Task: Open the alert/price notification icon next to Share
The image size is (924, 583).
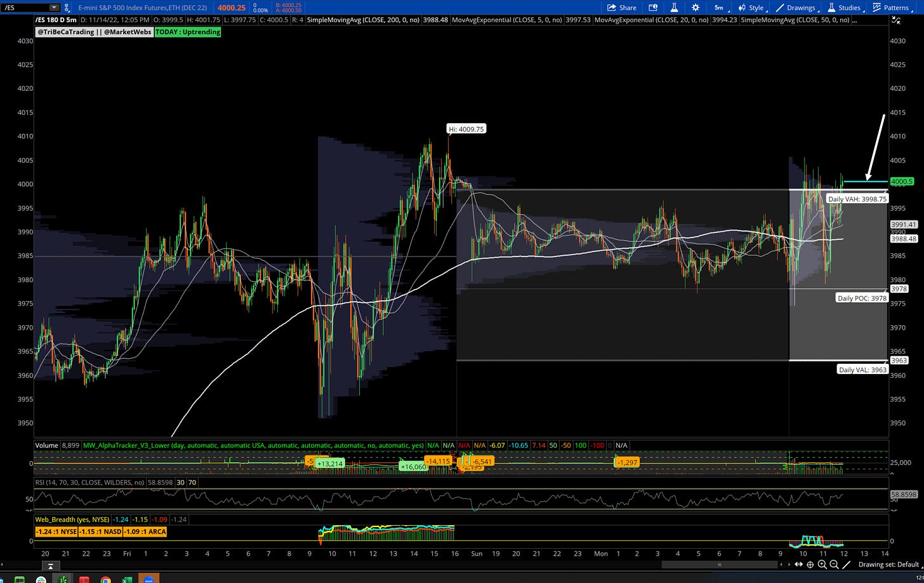Action: [x=653, y=8]
